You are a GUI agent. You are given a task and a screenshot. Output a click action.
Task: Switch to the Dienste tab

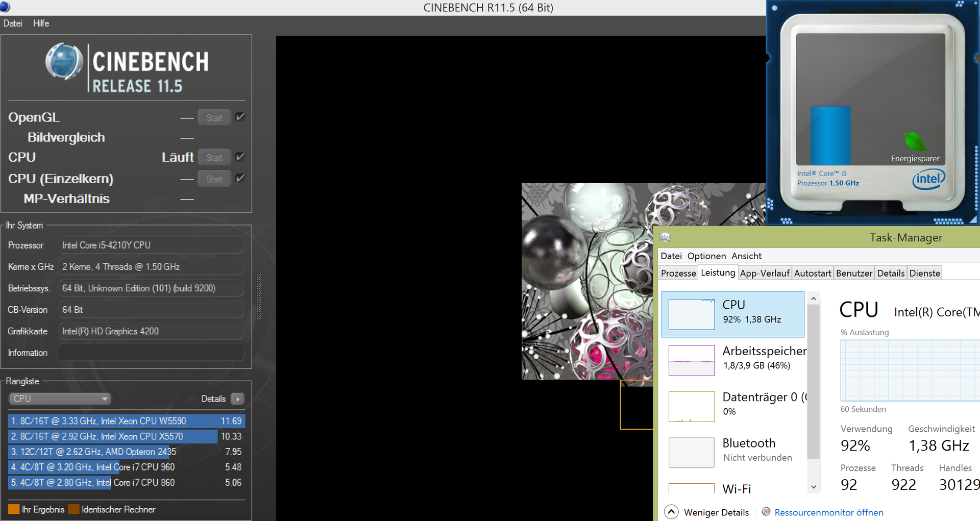click(924, 273)
